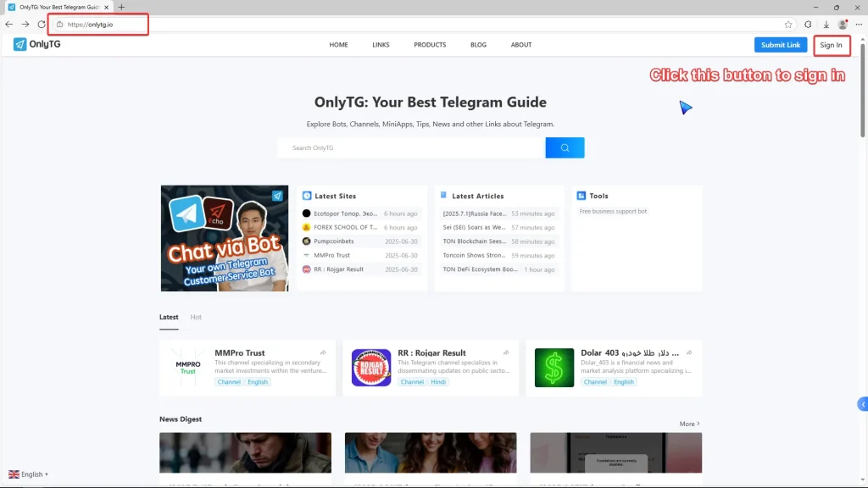
Task: Open BLOG in navigation menu
Action: (x=478, y=45)
